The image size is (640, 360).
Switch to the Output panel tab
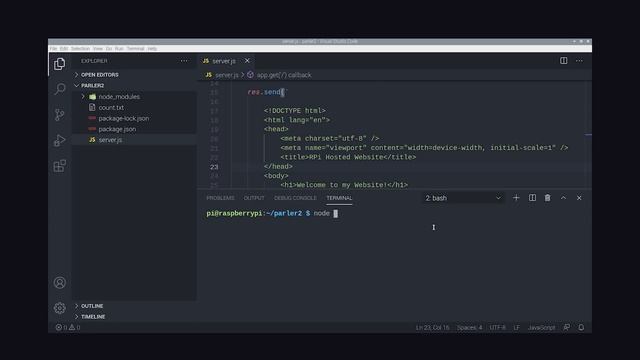pyautogui.click(x=254, y=198)
